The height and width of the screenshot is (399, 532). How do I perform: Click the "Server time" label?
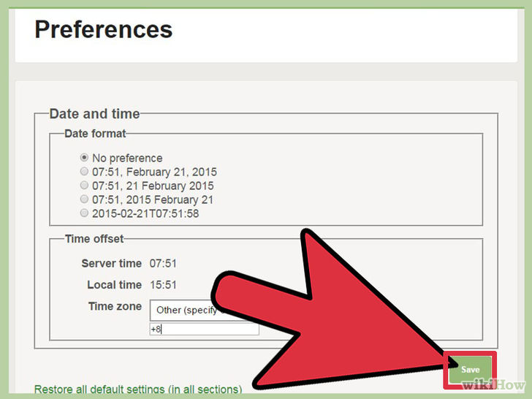(111, 262)
